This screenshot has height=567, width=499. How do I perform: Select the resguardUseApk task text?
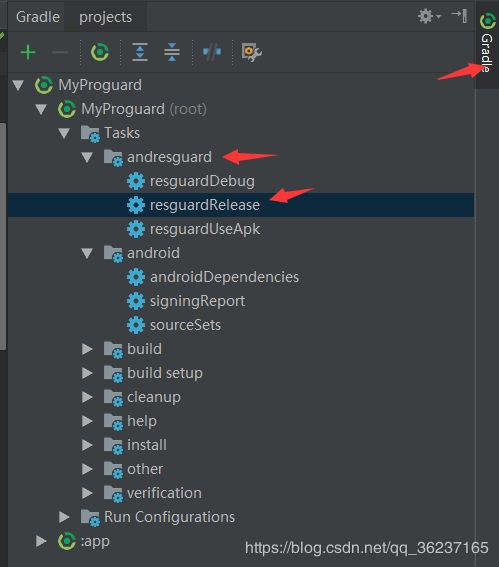point(205,230)
